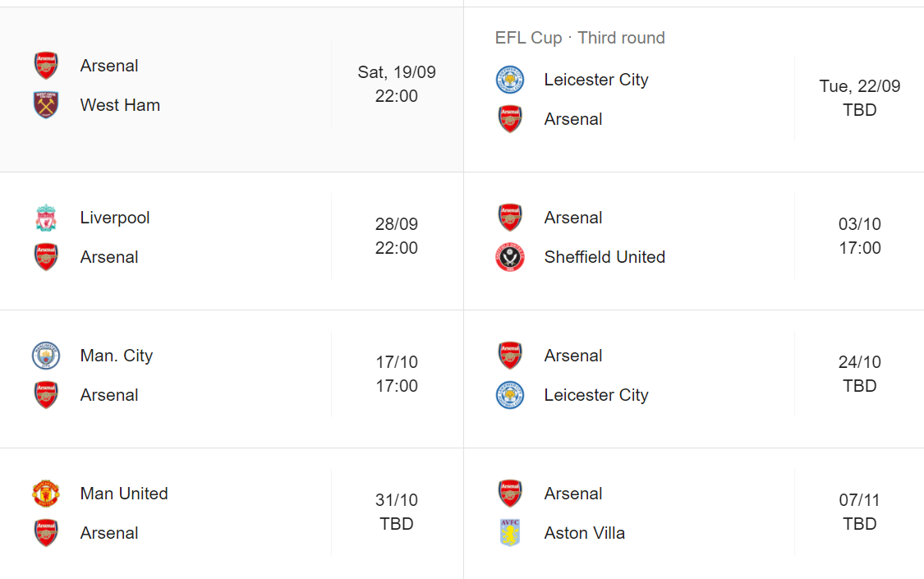Open the Tue, 22/09 TBD match time
This screenshot has height=579, width=924.
860,98
